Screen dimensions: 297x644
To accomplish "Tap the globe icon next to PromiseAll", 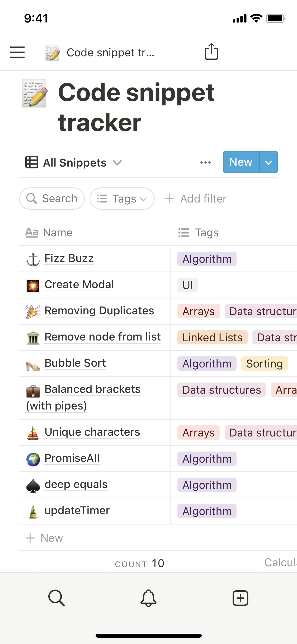I will click(x=33, y=459).
